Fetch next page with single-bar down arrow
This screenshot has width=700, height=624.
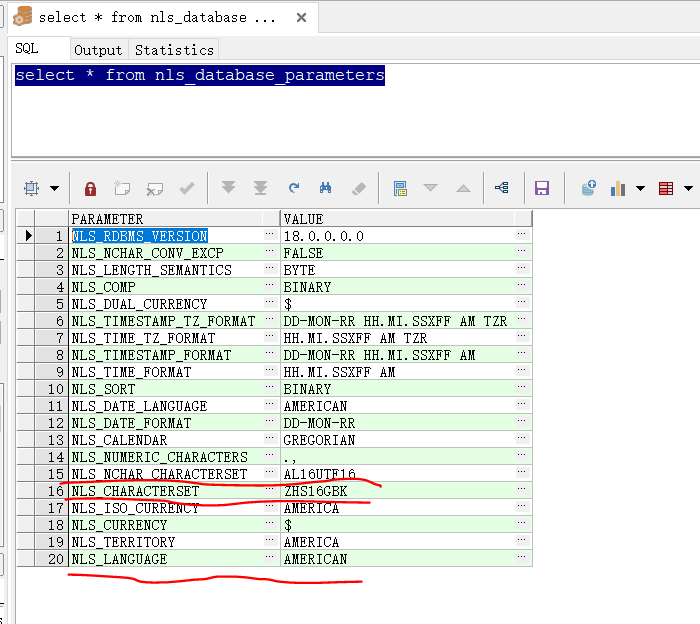[x=229, y=187]
